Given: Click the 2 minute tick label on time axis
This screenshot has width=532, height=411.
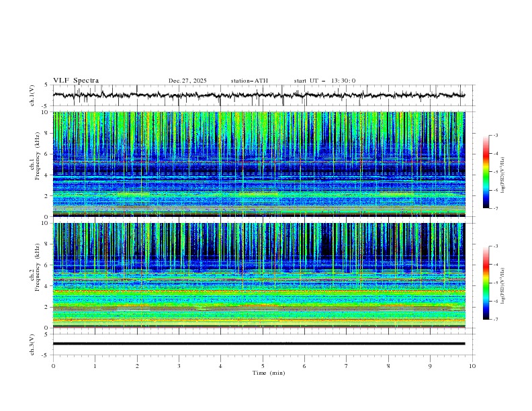Looking at the screenshot, I should coord(137,367).
